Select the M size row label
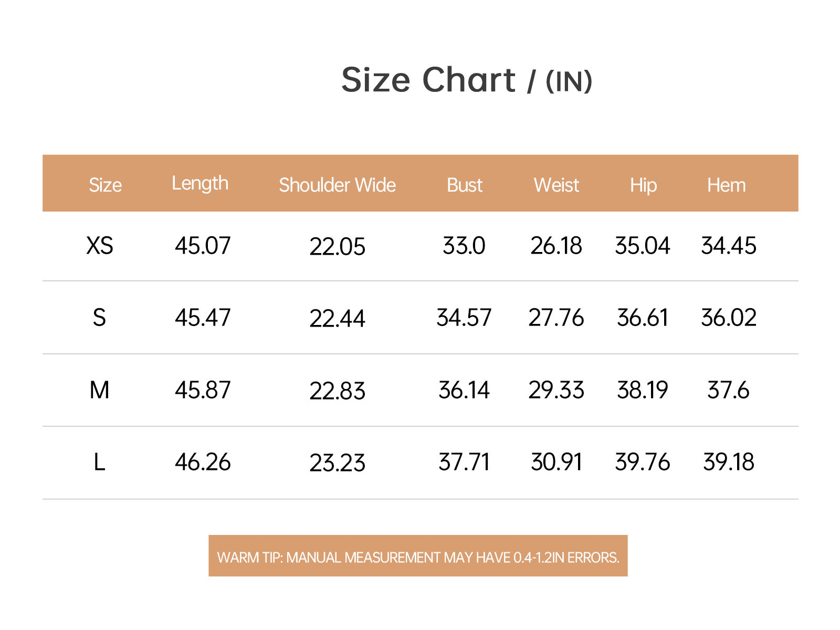Image resolution: width=840 pixels, height=630 pixels. tap(99, 390)
